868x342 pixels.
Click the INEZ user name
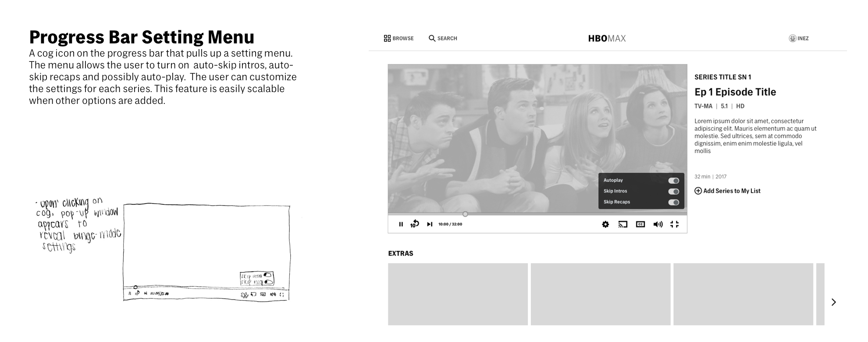click(x=803, y=39)
